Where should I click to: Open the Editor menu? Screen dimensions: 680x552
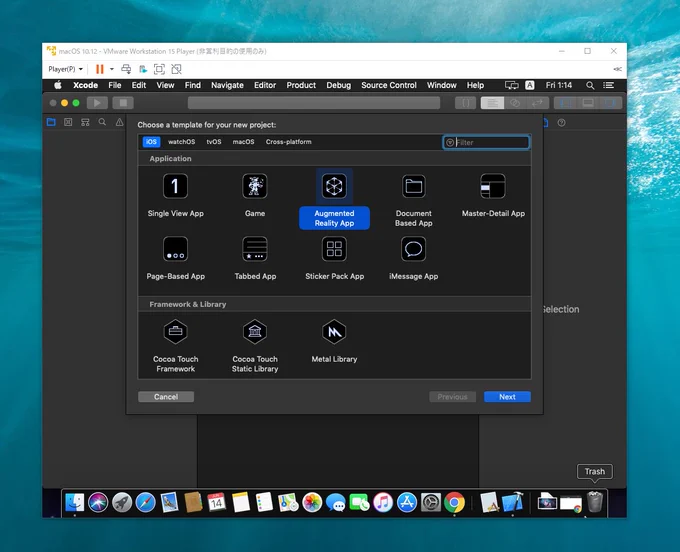pos(265,85)
